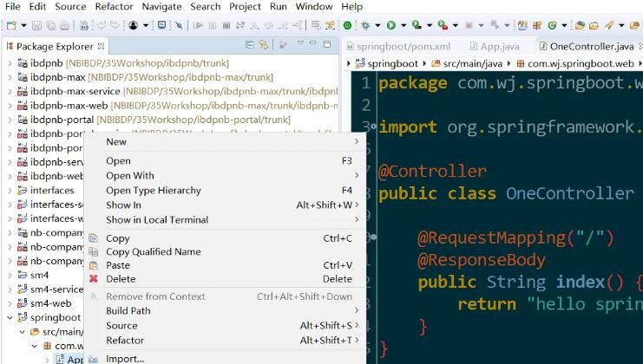Open the Project menu
643x364 pixels.
pos(246,7)
